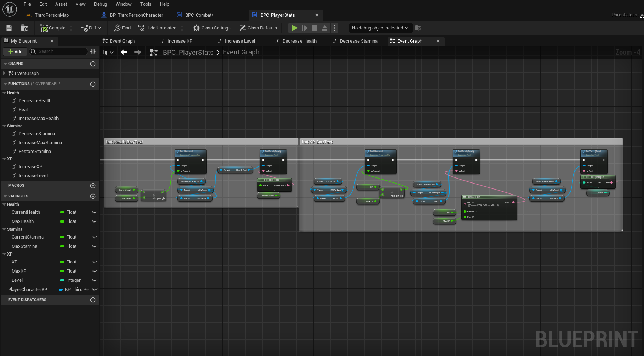Collapse the FUNCTIONS section
Viewport: 644px width, 356px height.
click(x=5, y=84)
